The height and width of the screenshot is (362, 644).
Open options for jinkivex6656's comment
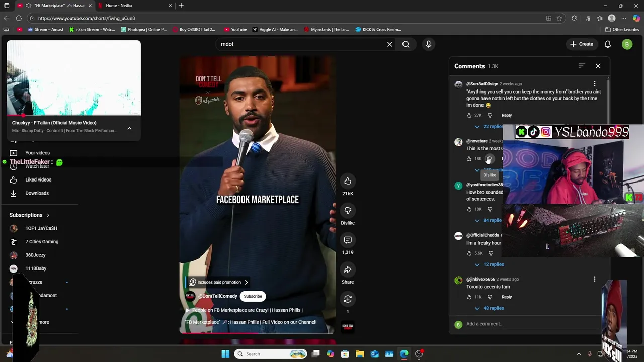[x=595, y=279]
